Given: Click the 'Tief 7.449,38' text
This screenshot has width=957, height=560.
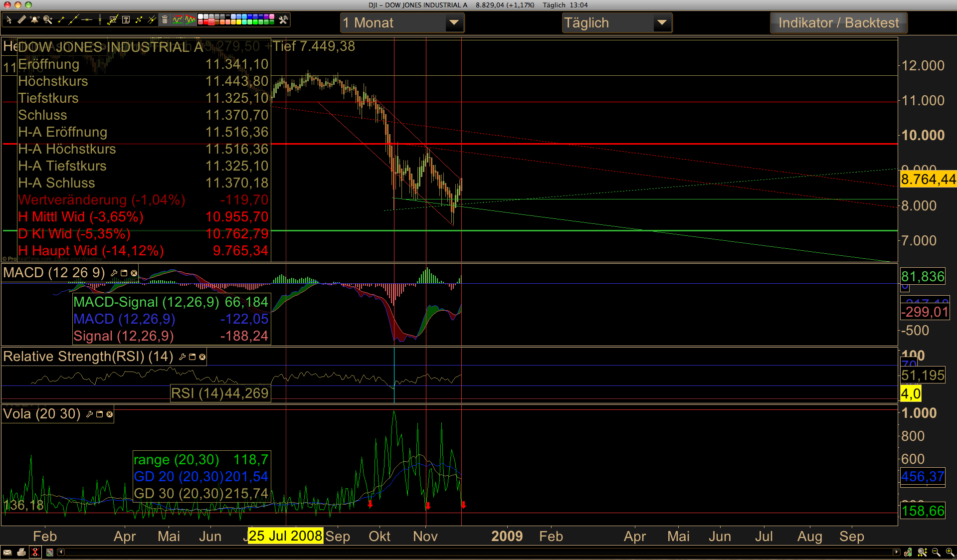Looking at the screenshot, I should click(314, 46).
